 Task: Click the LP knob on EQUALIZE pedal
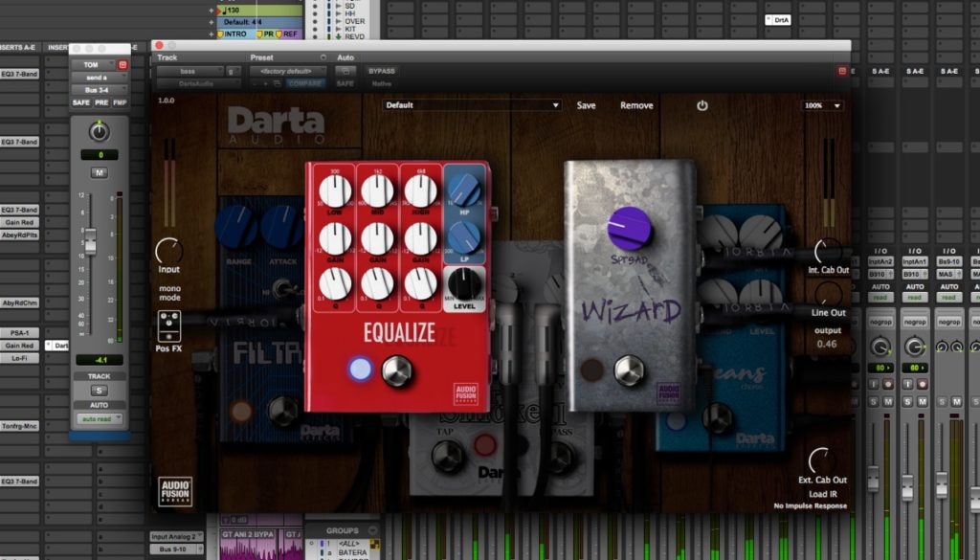464,237
